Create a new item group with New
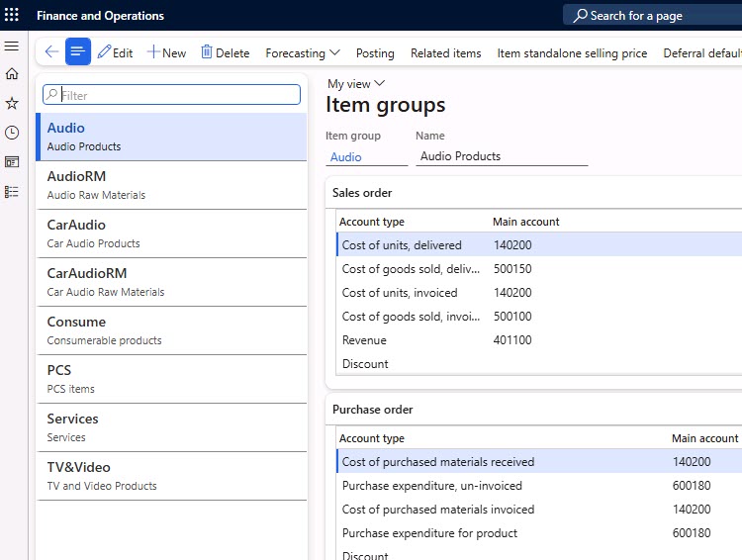The width and height of the screenshot is (742, 560). tap(166, 52)
